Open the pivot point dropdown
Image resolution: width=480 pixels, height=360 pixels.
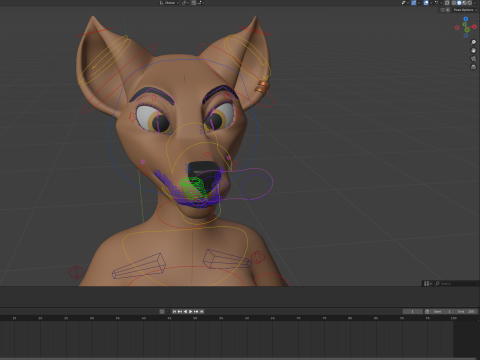coord(185,3)
